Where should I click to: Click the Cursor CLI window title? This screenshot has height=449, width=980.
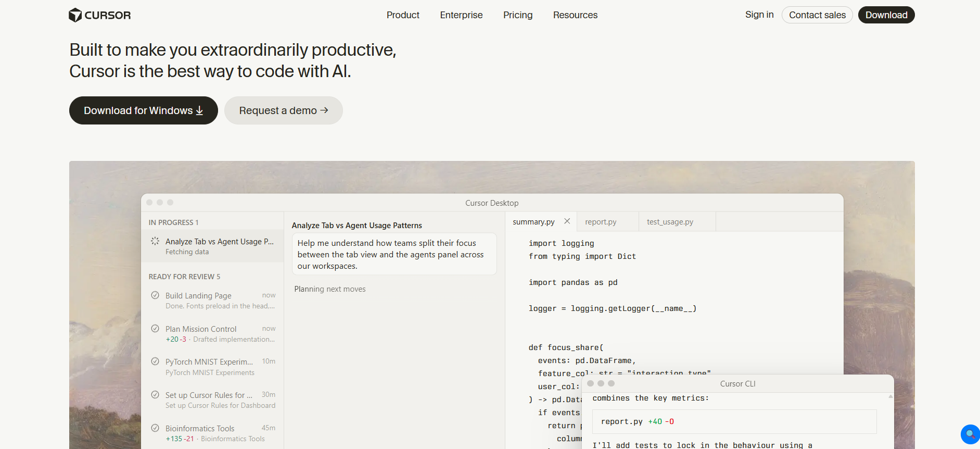tap(737, 384)
